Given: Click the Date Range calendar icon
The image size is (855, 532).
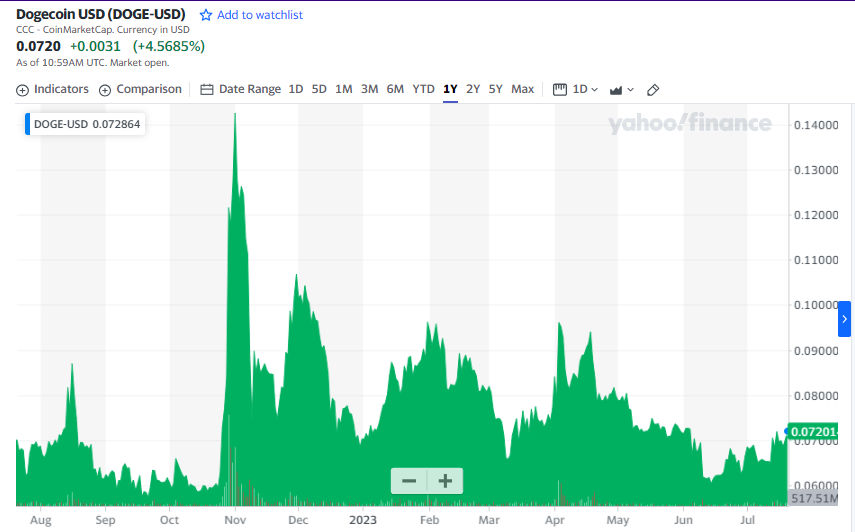Looking at the screenshot, I should click(207, 89).
